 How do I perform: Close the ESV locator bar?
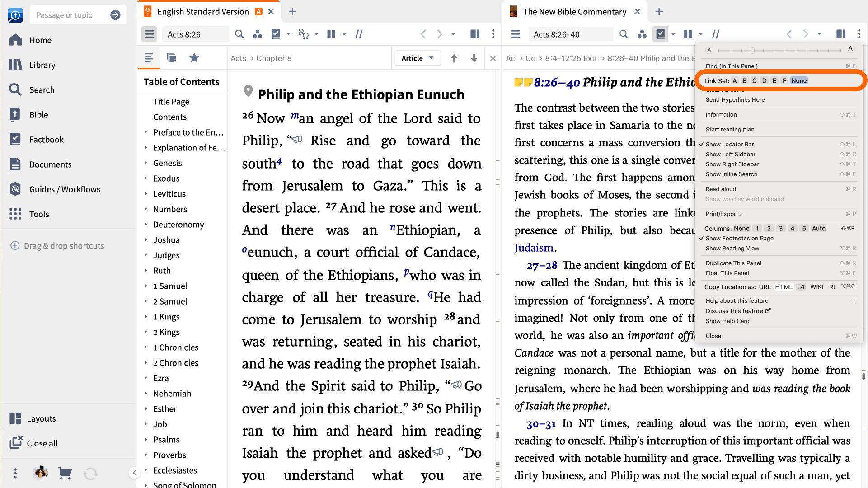pyautogui.click(x=493, y=58)
